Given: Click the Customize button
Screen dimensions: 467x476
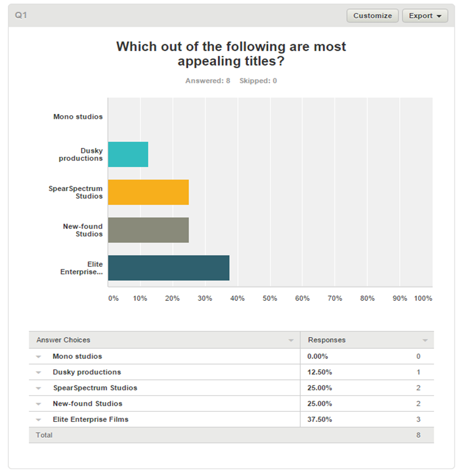Looking at the screenshot, I should coord(372,16).
